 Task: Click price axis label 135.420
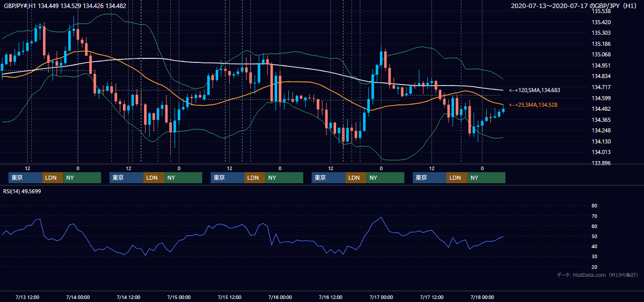coord(601,22)
